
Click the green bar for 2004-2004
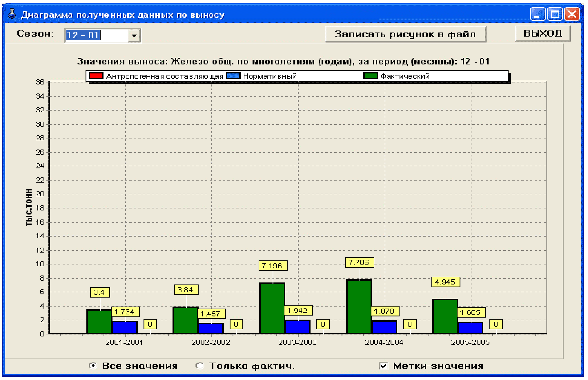359,307
